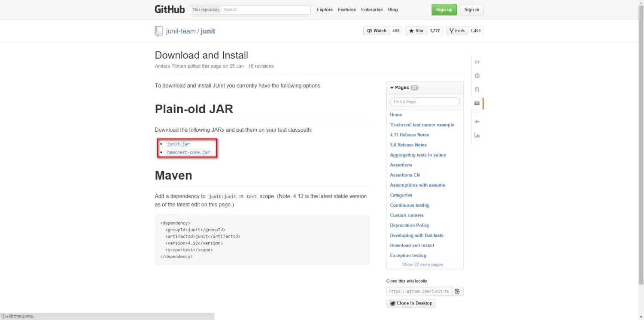Open Deprecation Policy wiki page
Image resolution: width=644 pixels, height=320 pixels.
pyautogui.click(x=410, y=225)
